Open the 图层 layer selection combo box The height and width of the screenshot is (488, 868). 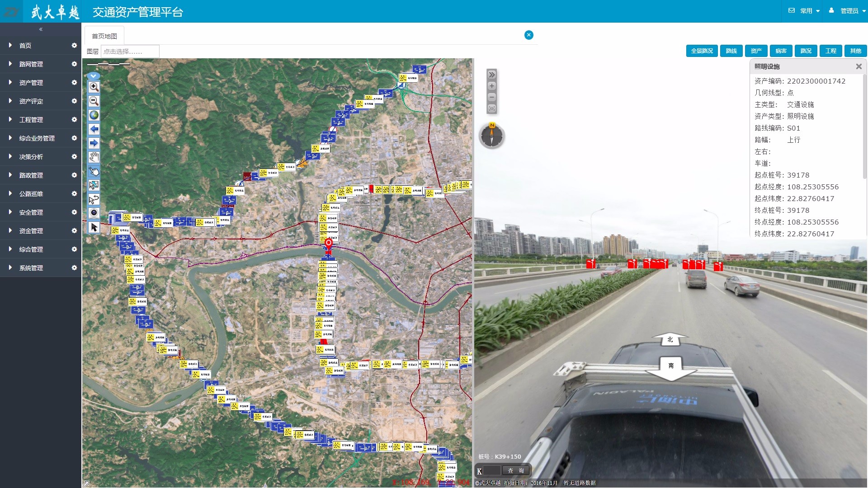[x=130, y=52]
